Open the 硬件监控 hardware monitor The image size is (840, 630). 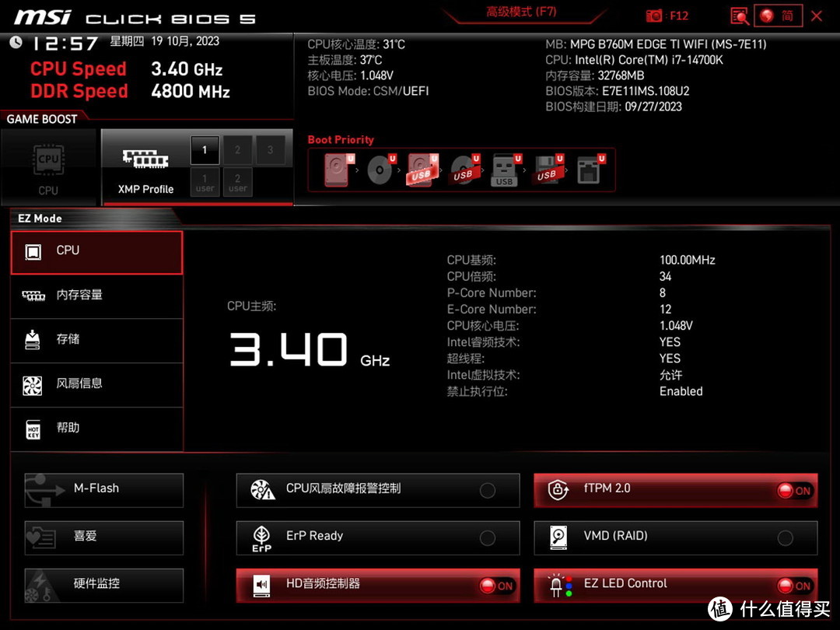coord(104,586)
